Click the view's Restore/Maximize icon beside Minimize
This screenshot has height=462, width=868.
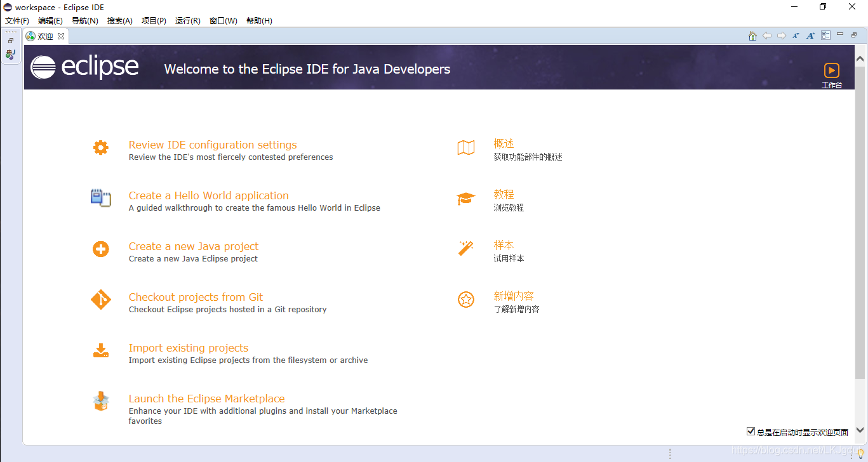pyautogui.click(x=855, y=35)
